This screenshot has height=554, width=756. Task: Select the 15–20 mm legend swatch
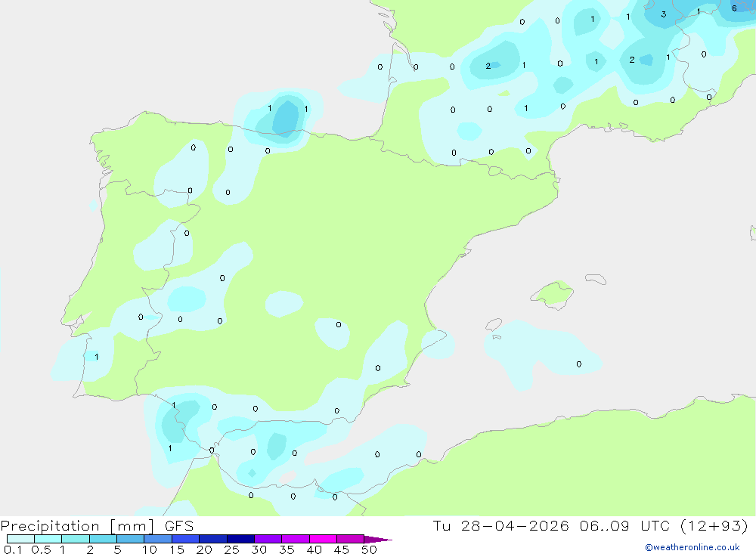[186, 539]
